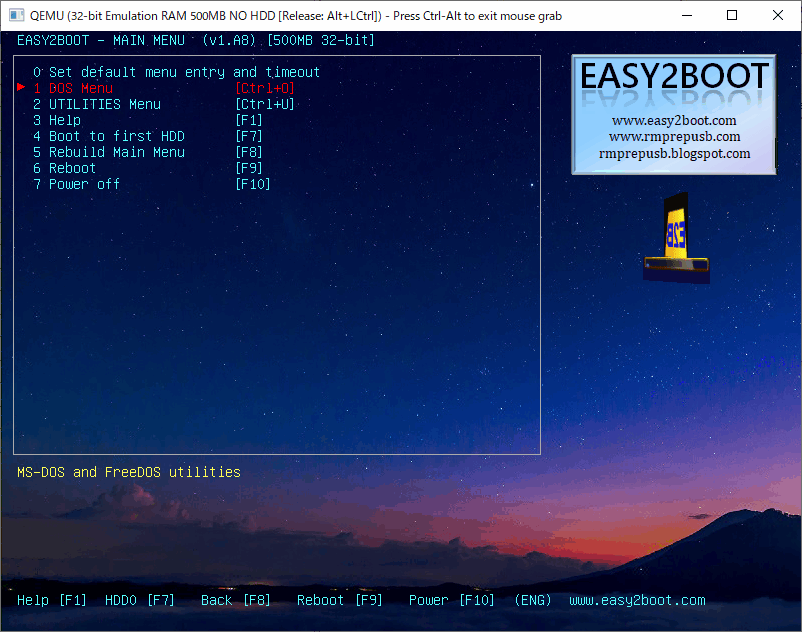Open the DOS Menu entry
Image resolution: width=802 pixels, height=632 pixels.
(x=73, y=88)
